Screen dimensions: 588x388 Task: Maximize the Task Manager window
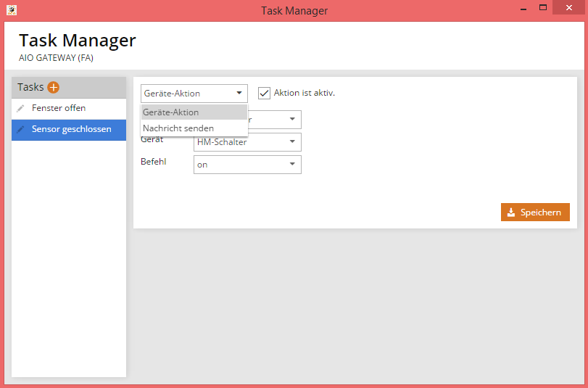click(542, 8)
